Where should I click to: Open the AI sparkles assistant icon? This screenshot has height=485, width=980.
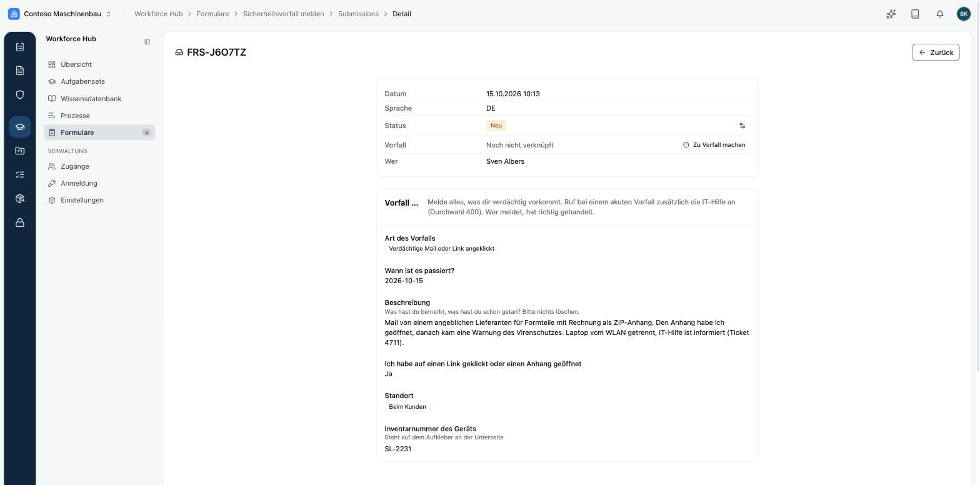click(891, 14)
